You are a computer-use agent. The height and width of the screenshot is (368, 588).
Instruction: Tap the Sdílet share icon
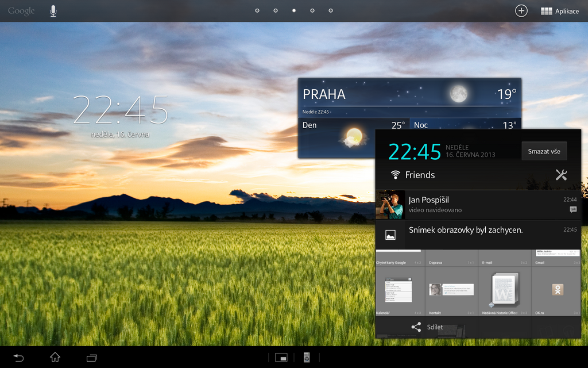tap(415, 327)
